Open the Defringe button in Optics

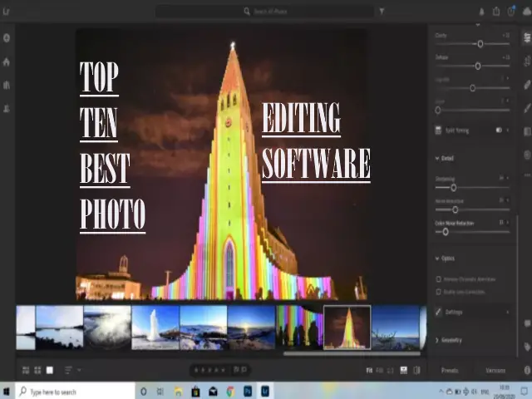pos(472,312)
